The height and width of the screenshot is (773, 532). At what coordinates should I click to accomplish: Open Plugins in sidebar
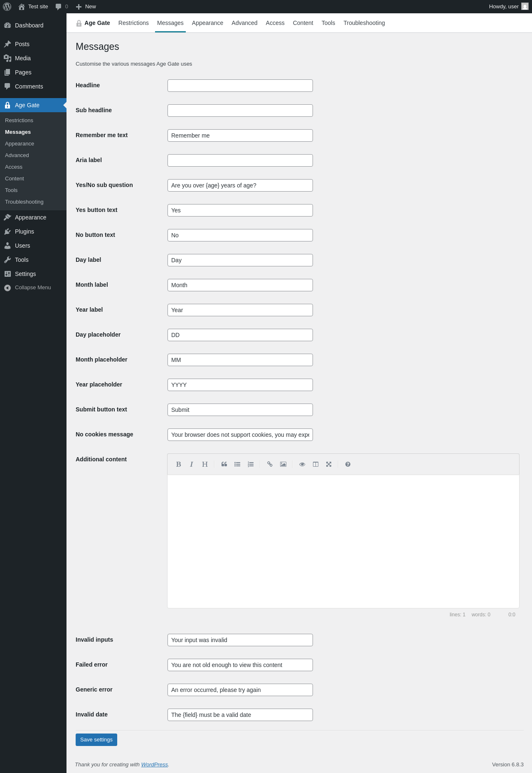(33, 231)
